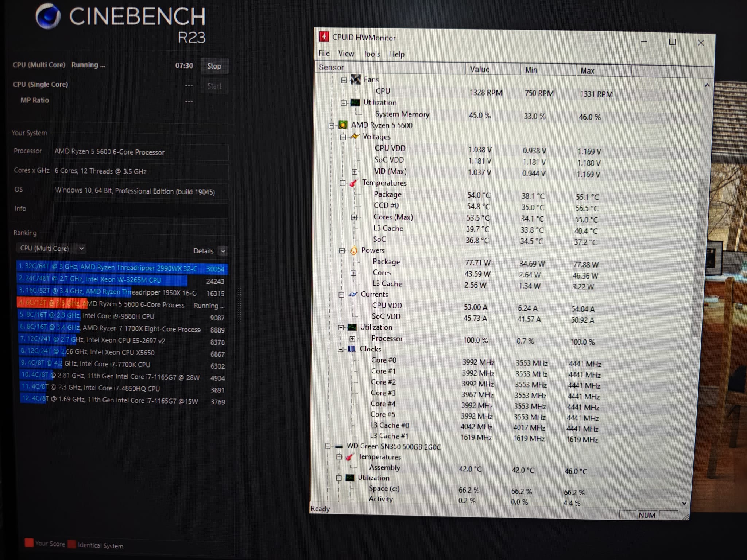
Task: Open the Details dropdown arrow
Action: tap(223, 251)
